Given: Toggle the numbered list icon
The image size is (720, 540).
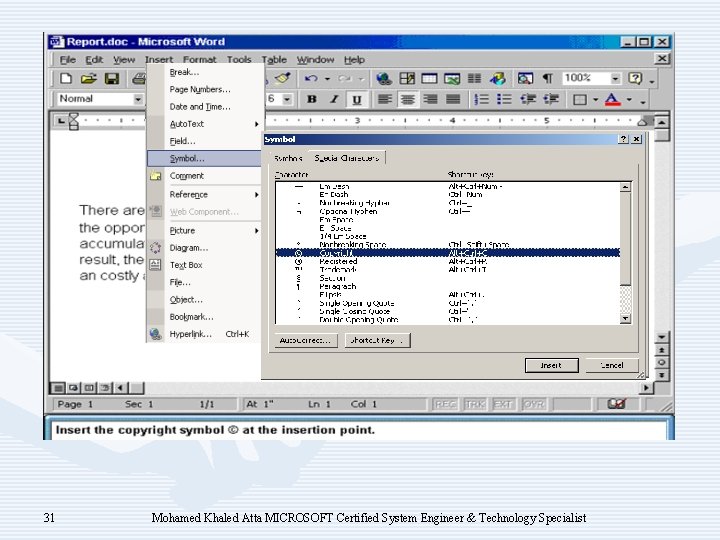Looking at the screenshot, I should click(481, 99).
